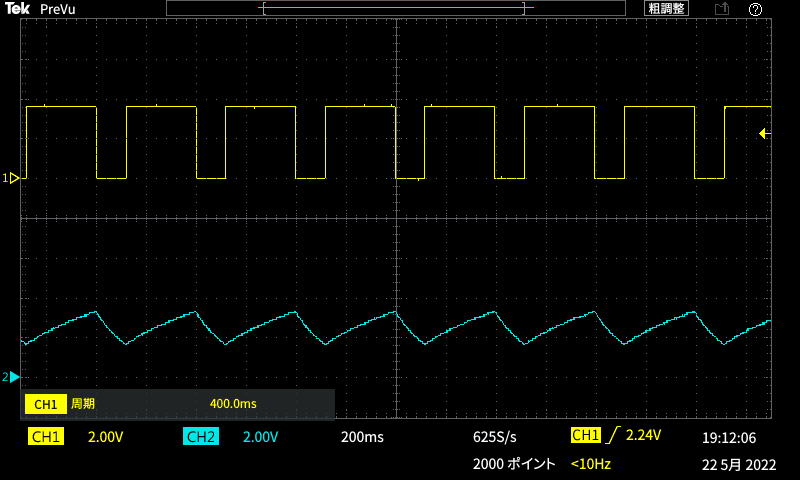Image resolution: width=800 pixels, height=480 pixels.
Task: Toggle the cyan CH2 channel badge
Action: click(201, 437)
